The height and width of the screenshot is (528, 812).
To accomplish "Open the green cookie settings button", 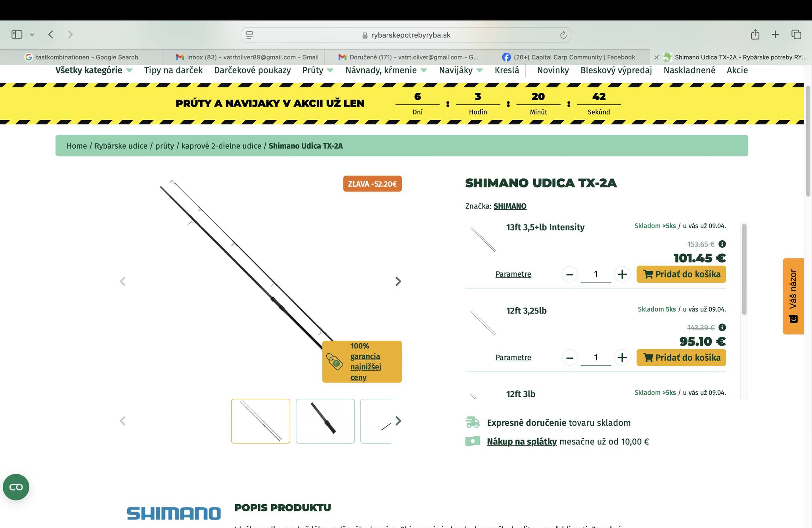I will tap(16, 487).
